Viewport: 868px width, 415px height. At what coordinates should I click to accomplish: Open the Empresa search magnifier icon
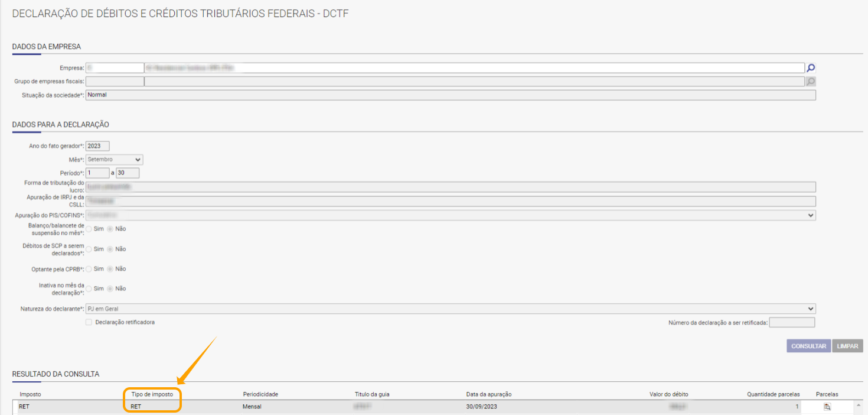[x=811, y=68]
